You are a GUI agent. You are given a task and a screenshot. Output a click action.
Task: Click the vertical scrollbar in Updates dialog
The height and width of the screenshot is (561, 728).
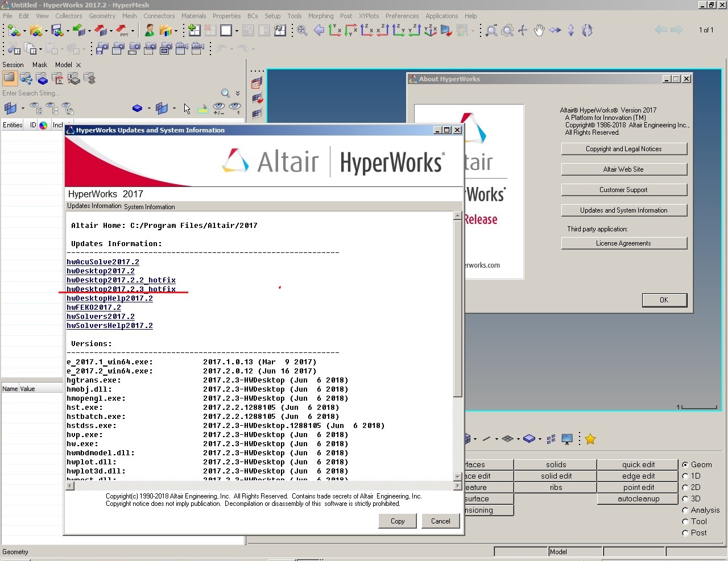click(x=458, y=346)
